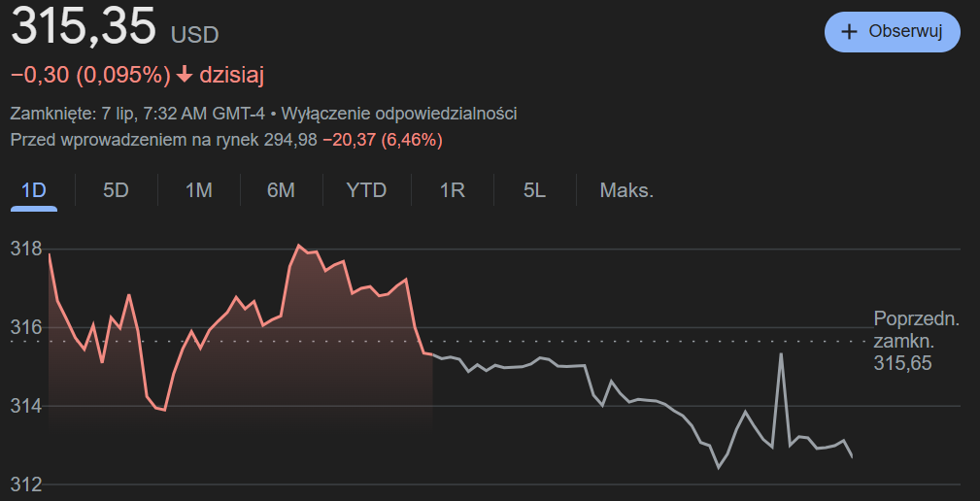
Task: Select the YTD chart range
Action: pyautogui.click(x=366, y=190)
